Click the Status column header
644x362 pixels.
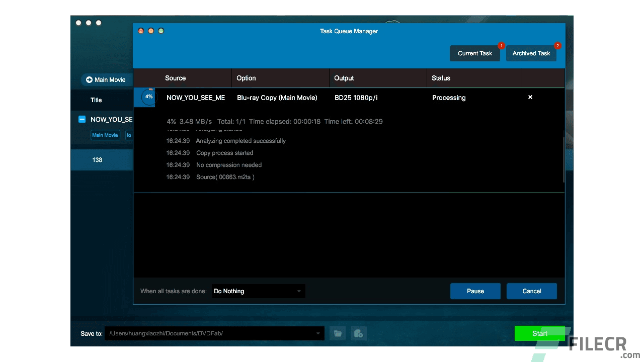pyautogui.click(x=441, y=78)
